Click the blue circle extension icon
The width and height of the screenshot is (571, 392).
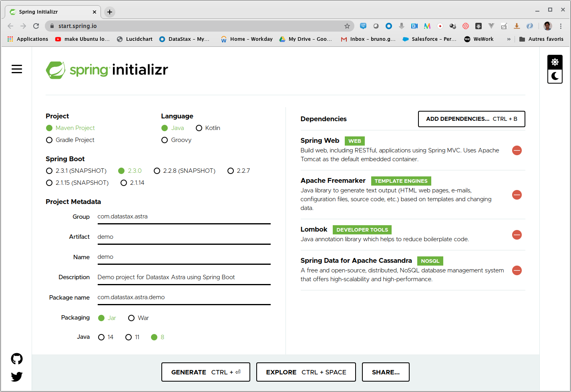[389, 26]
